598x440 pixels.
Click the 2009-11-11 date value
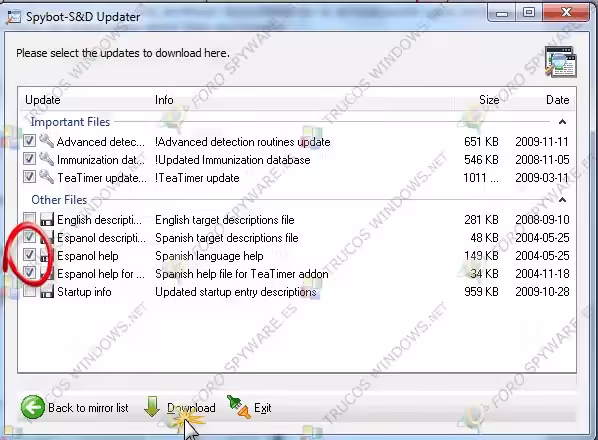(x=542, y=142)
